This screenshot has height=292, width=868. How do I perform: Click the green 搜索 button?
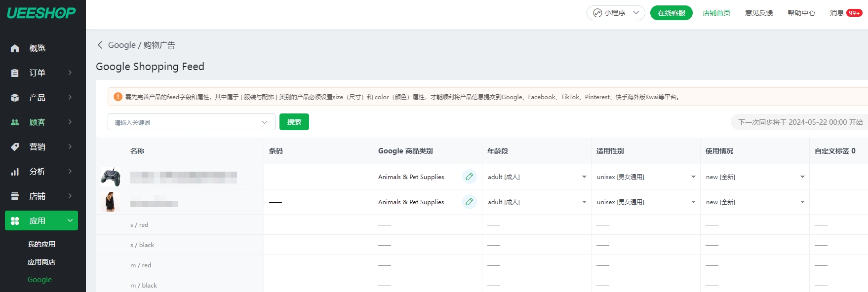pyautogui.click(x=294, y=122)
